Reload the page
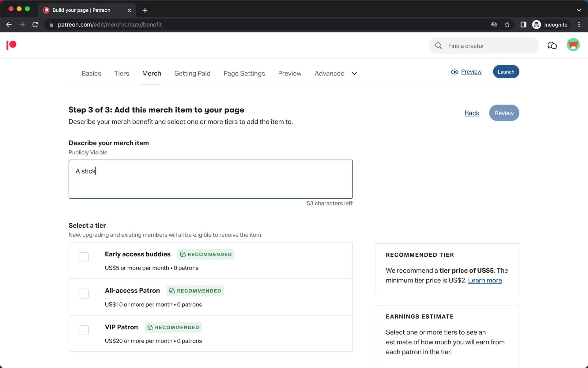This screenshot has width=588, height=368. pos(35,25)
